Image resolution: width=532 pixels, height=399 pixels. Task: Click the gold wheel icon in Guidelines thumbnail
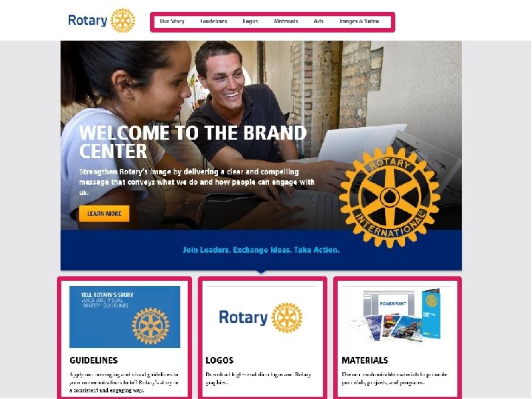(x=151, y=326)
